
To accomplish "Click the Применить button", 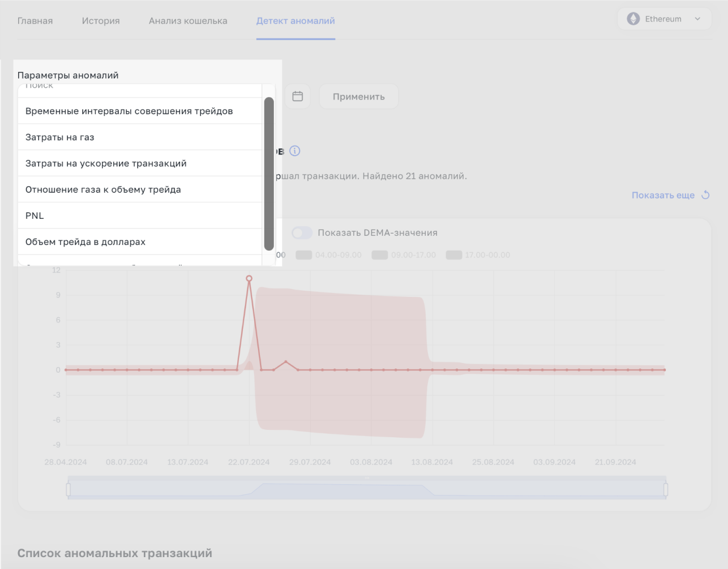I will (359, 97).
